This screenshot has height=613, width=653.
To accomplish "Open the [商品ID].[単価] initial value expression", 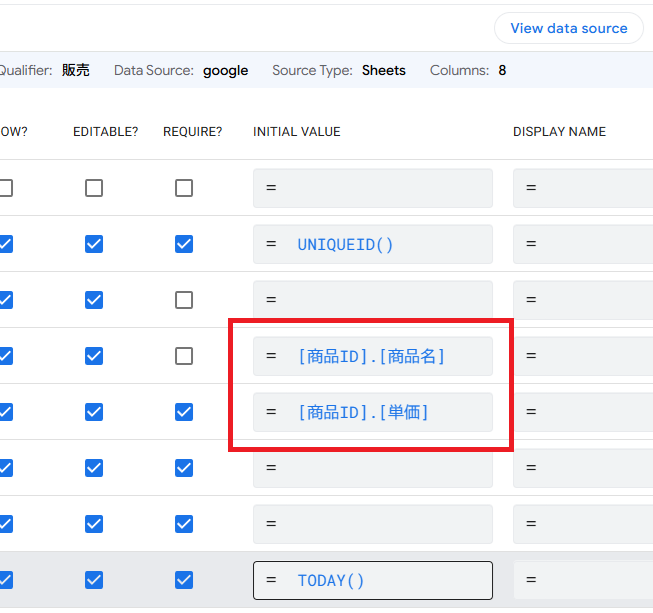I will [x=372, y=412].
